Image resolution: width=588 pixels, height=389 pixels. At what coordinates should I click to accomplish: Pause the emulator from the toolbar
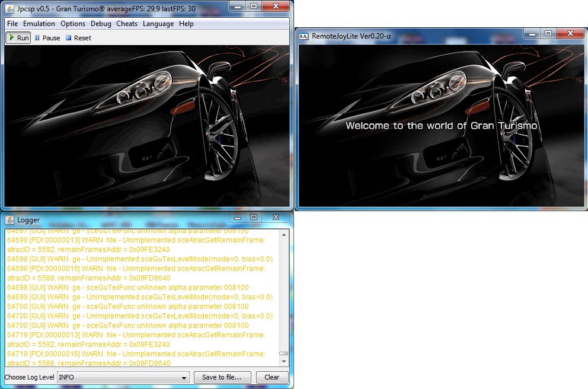[47, 38]
